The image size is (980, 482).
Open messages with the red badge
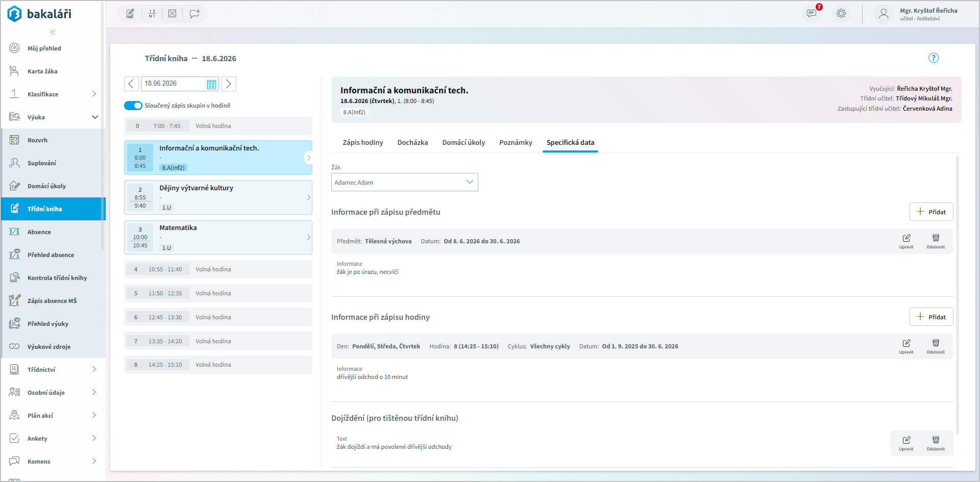click(812, 13)
